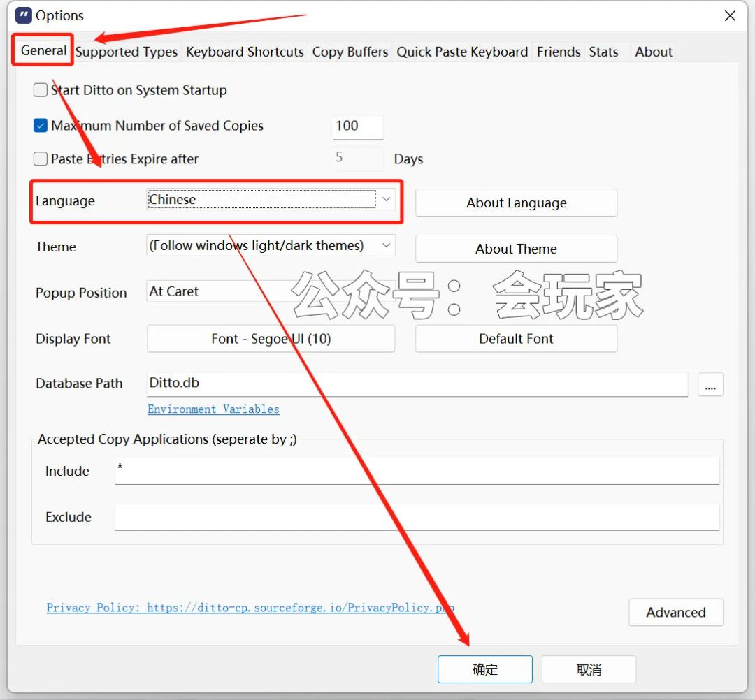This screenshot has height=700, width=755.
Task: Click the saved copies field showing 100
Action: tap(358, 126)
